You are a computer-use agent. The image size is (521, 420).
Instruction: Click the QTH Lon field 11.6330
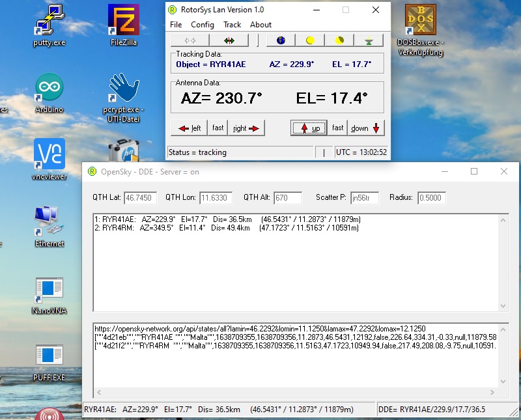click(x=216, y=198)
